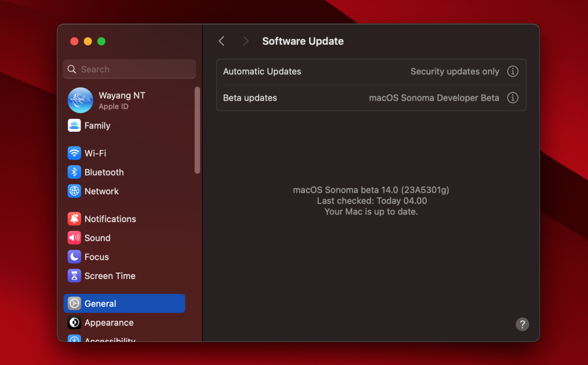This screenshot has width=588, height=365.
Task: Click the Last checked: Today 04.00 text
Action: (372, 201)
